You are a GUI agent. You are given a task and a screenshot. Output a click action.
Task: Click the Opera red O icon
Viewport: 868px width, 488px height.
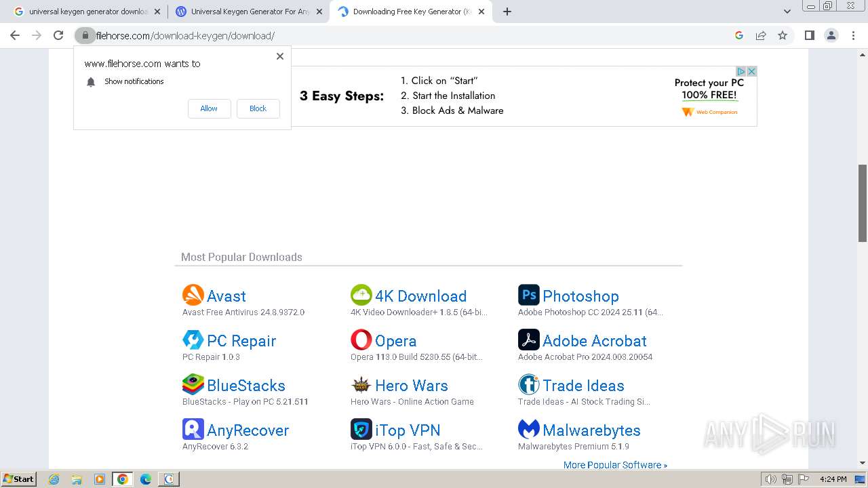[x=361, y=340]
